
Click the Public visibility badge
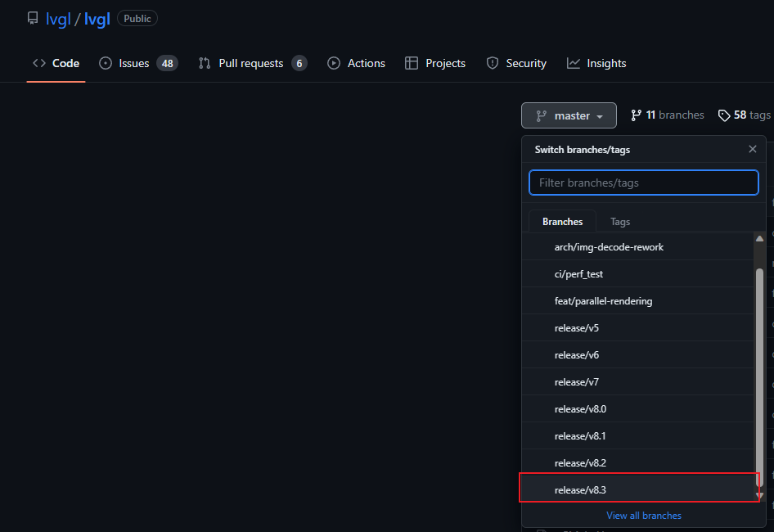[137, 18]
